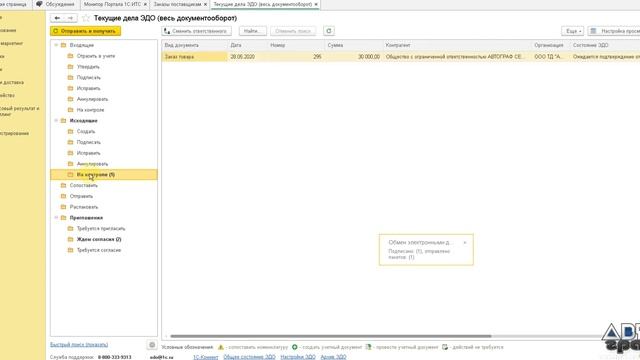Click the amount cell '30 000,00'

coord(353,57)
